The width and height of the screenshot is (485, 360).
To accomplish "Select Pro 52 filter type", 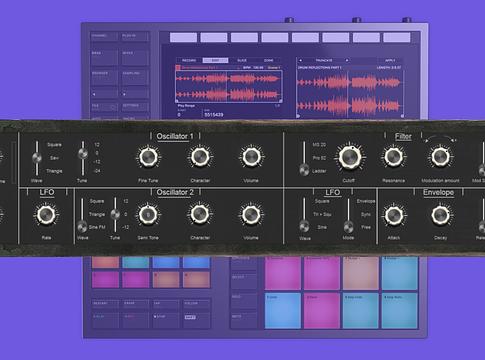I will point(319,158).
